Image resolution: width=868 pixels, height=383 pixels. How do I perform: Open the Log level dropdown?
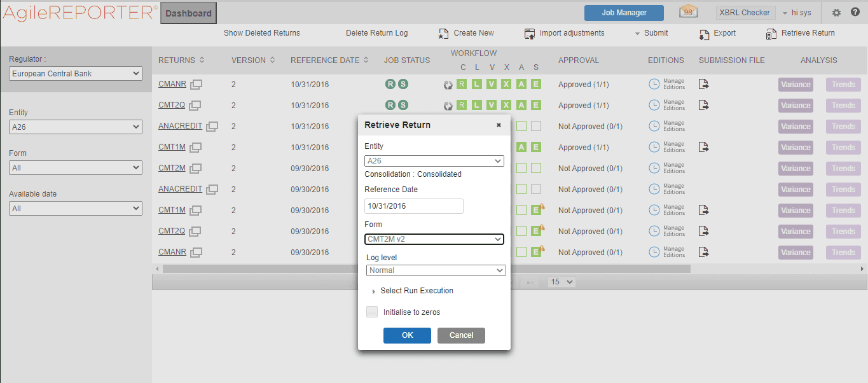click(x=436, y=270)
